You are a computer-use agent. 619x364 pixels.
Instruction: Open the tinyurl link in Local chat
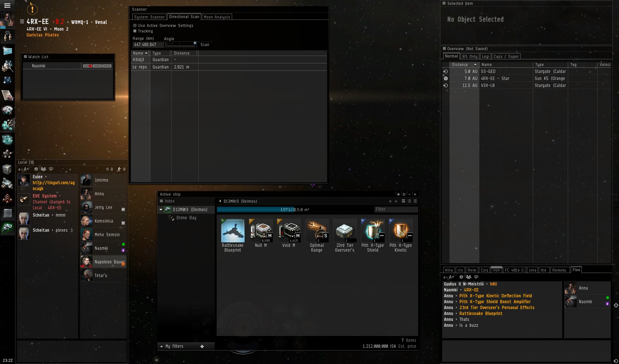[54, 185]
